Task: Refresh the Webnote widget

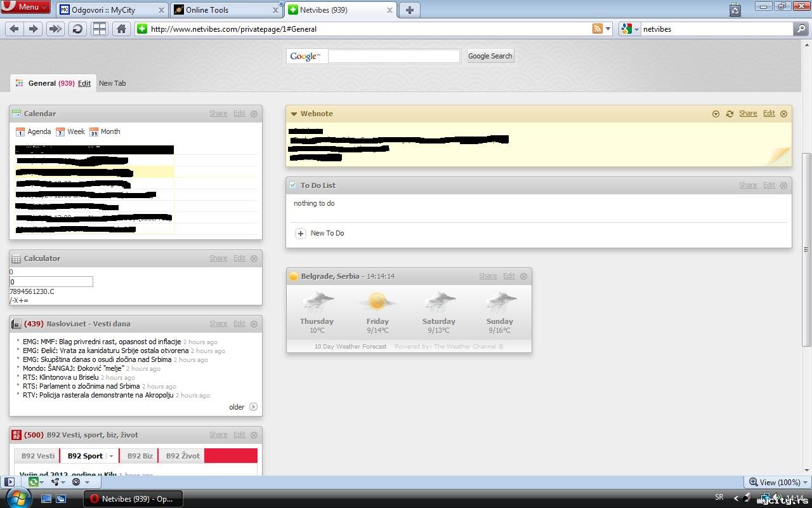Action: (x=730, y=114)
